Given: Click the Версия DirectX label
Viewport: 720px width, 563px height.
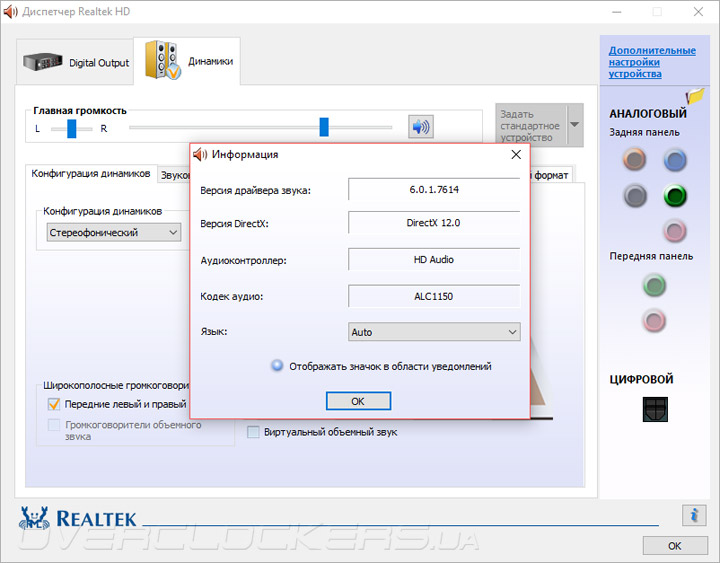Looking at the screenshot, I should click(x=234, y=224).
